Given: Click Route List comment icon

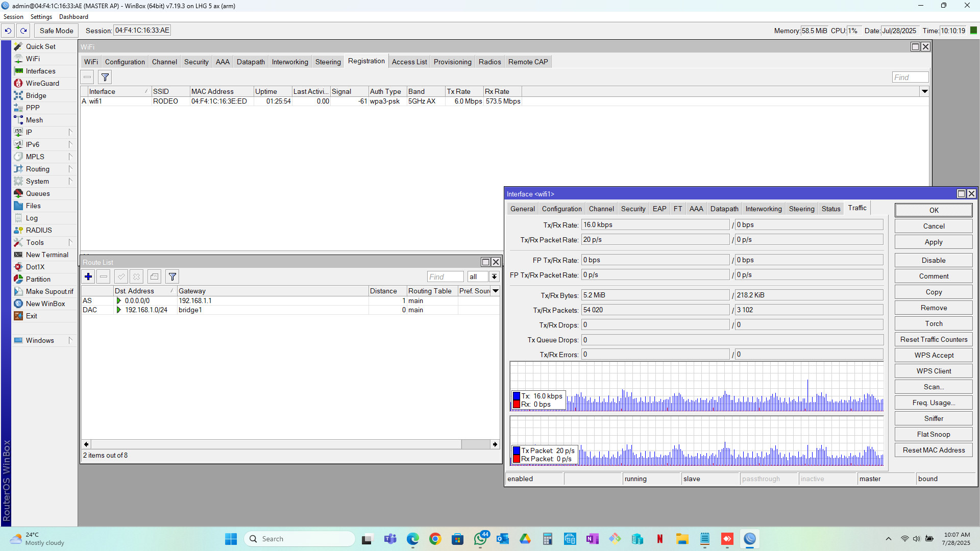Looking at the screenshot, I should click(x=154, y=277).
